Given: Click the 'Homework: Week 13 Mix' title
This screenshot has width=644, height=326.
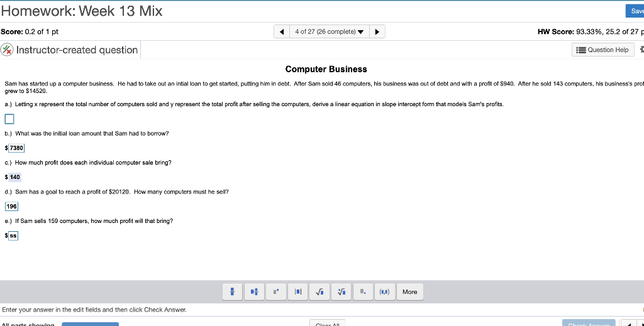Looking at the screenshot, I should (82, 11).
